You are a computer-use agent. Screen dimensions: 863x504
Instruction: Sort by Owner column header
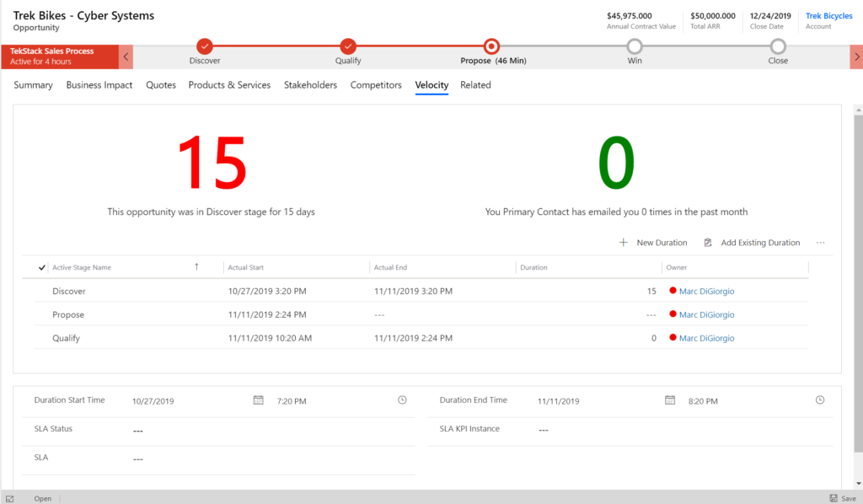tap(677, 267)
